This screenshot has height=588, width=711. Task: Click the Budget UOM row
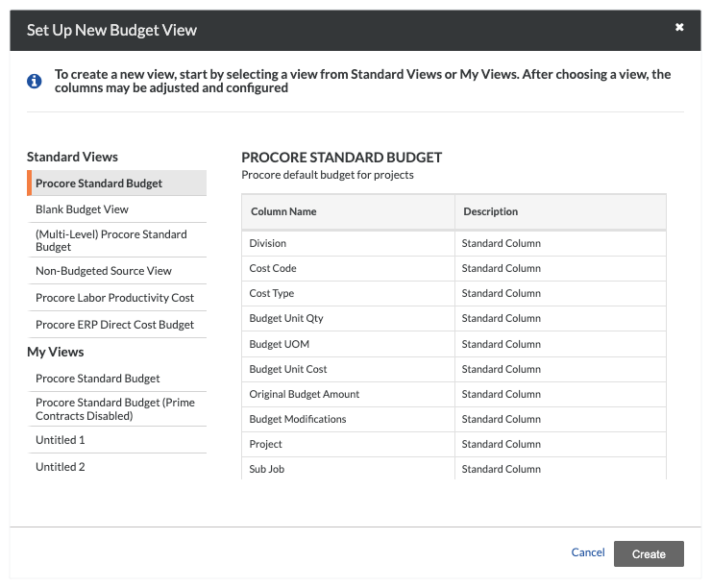pos(454,344)
